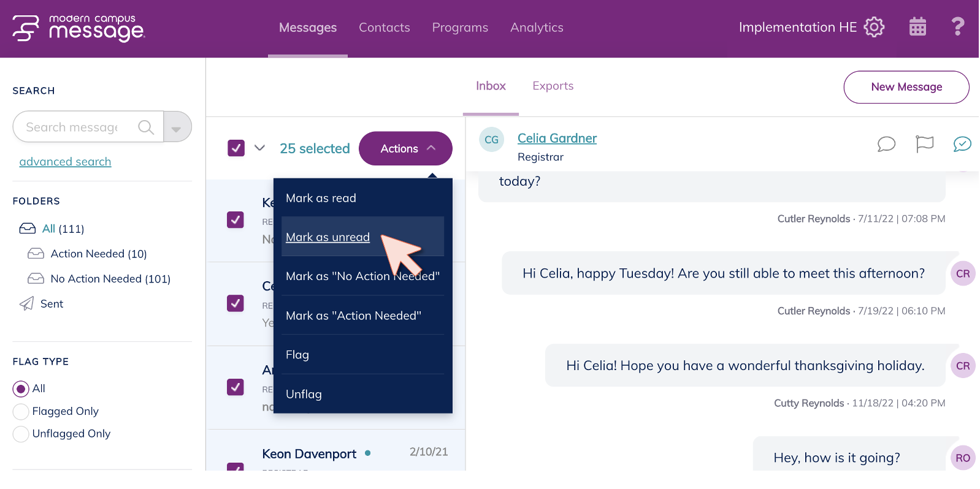Image resolution: width=980 pixels, height=489 pixels.
Task: Flag the conversation using the flag icon
Action: tap(924, 144)
